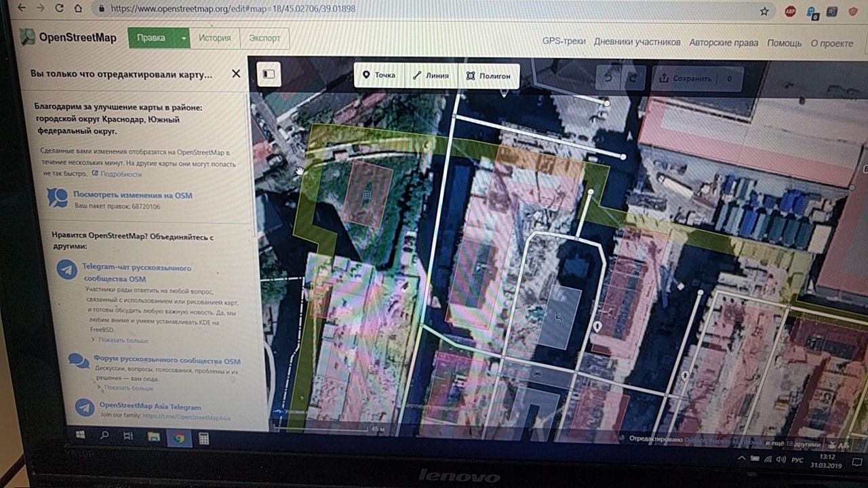This screenshot has height=488, width=868.
Task: Click the Chrome taskbar icon
Action: (x=179, y=439)
